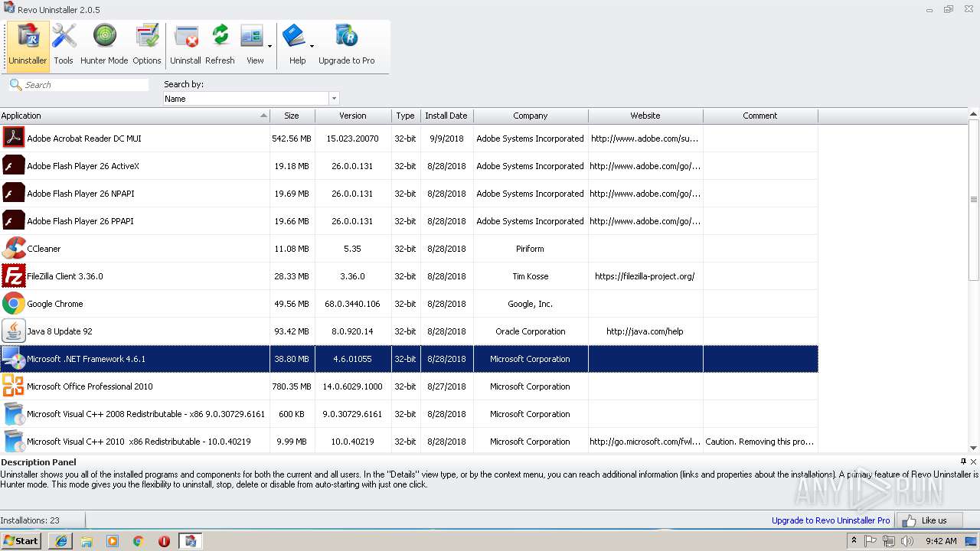The height and width of the screenshot is (551, 980).
Task: Click scrollbar down arrow of program list
Action: coord(974,448)
